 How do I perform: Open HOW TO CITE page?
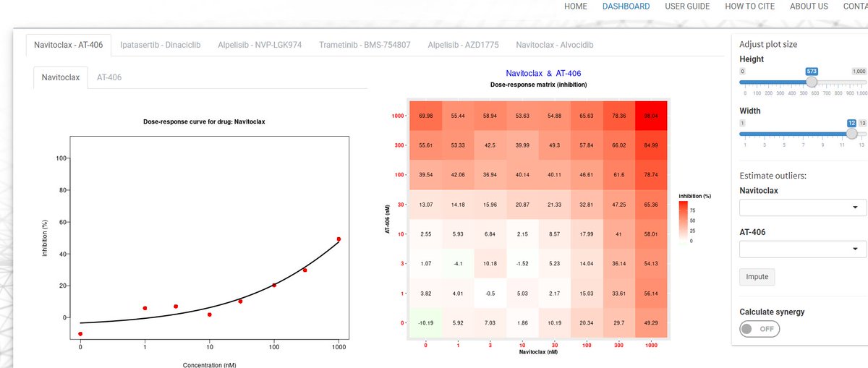[749, 7]
